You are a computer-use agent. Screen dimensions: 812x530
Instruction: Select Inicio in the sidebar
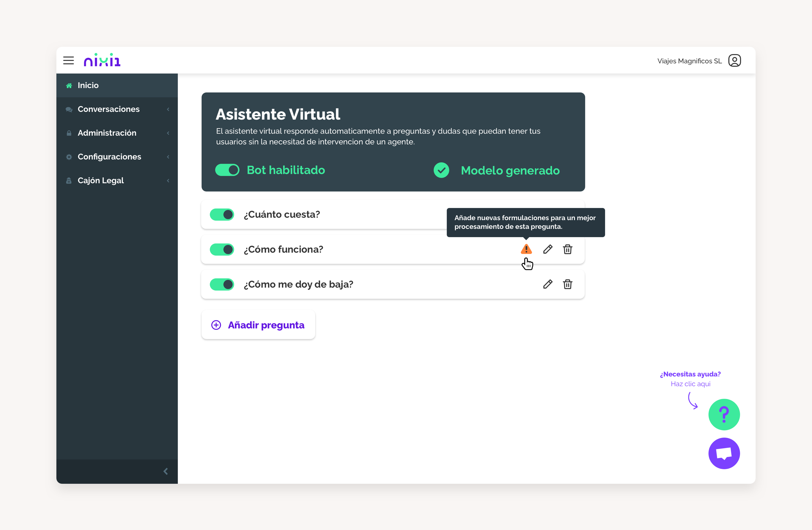click(x=88, y=85)
